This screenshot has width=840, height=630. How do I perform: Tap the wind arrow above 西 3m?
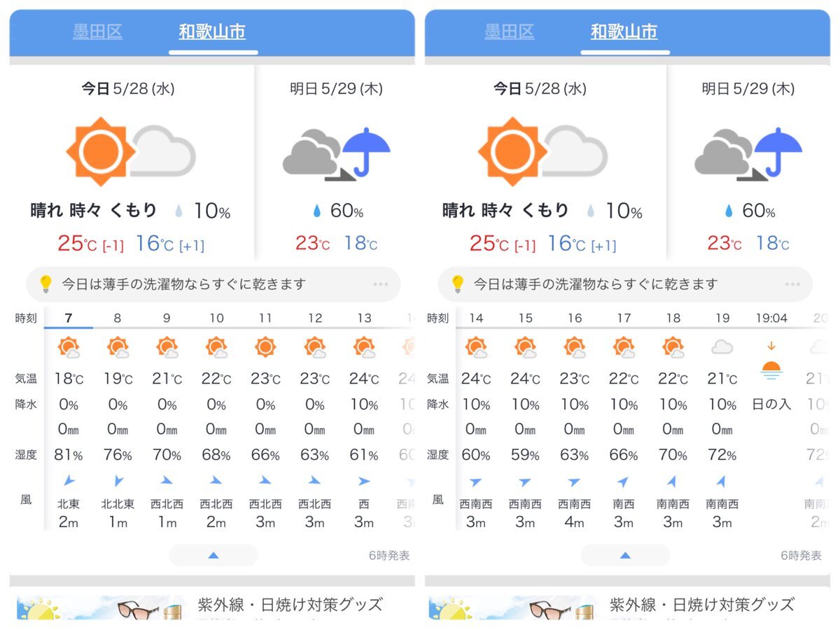tap(364, 481)
